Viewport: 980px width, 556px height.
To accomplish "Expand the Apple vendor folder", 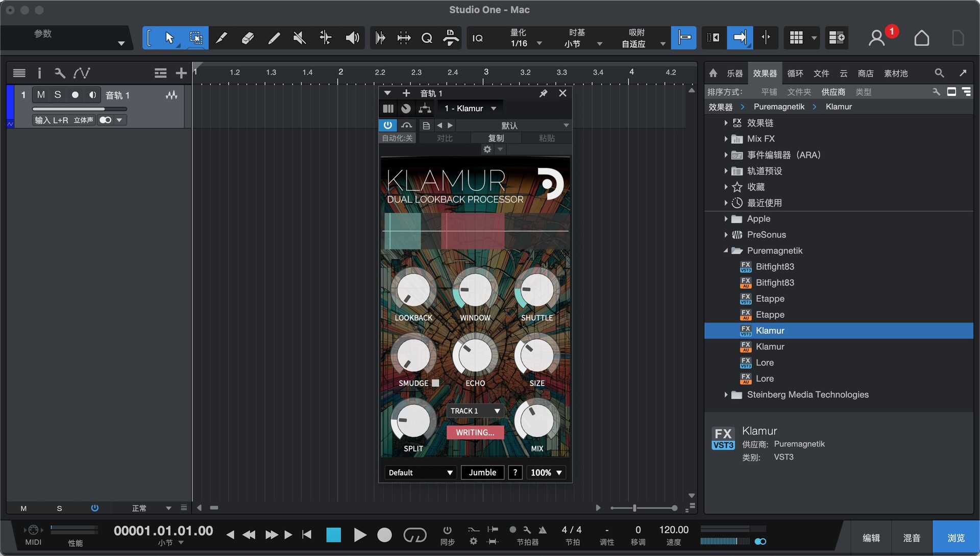I will coord(726,219).
